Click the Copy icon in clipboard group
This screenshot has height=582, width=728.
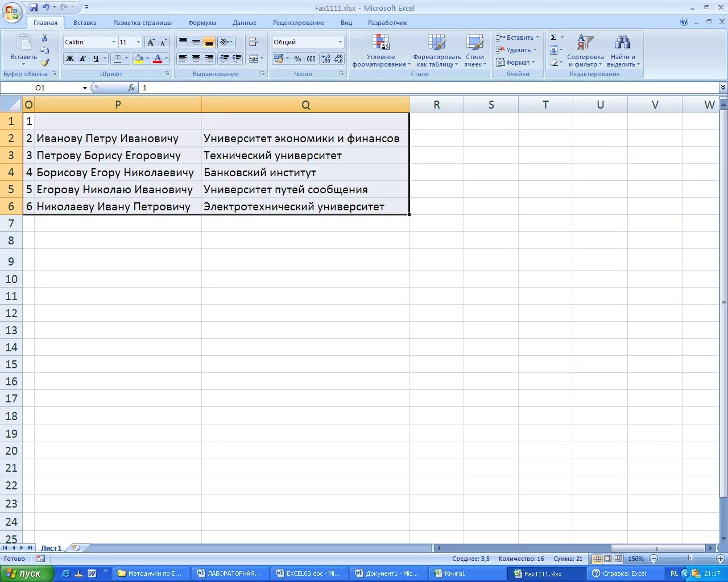point(45,50)
